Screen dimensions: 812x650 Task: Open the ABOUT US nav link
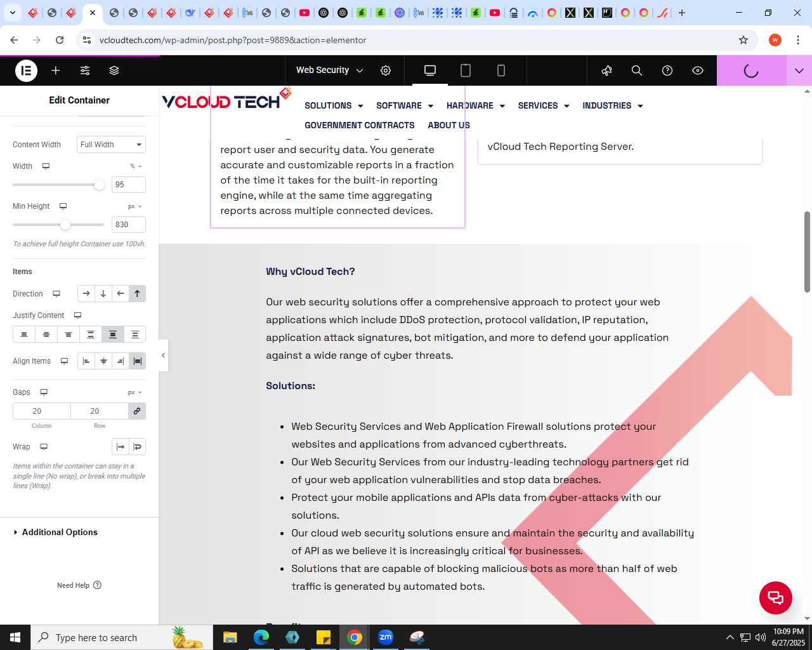pyautogui.click(x=449, y=126)
